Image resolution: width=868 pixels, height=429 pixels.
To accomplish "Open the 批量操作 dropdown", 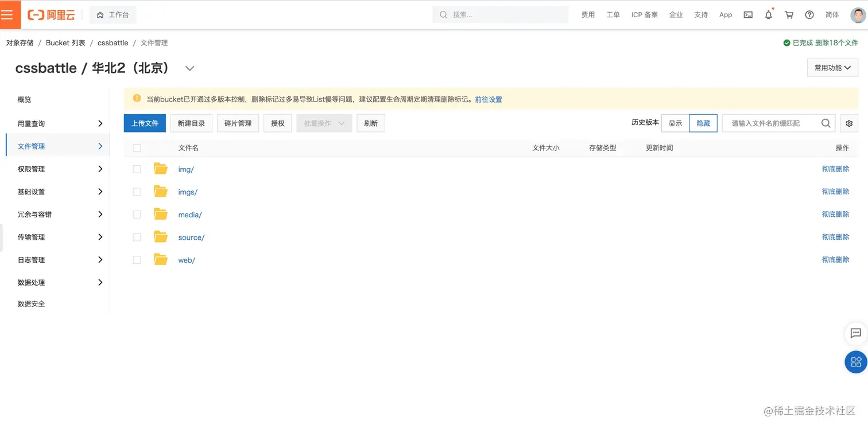I will (x=324, y=123).
